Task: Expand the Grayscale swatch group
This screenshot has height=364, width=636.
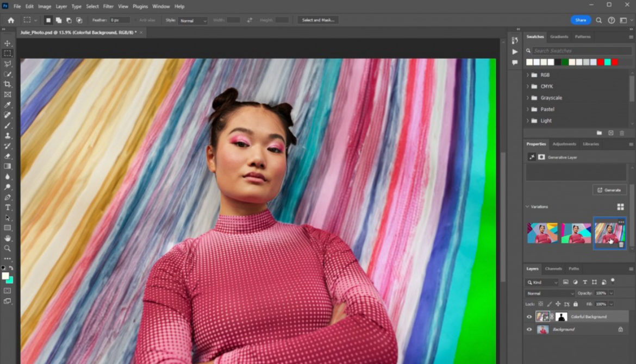Action: click(527, 98)
